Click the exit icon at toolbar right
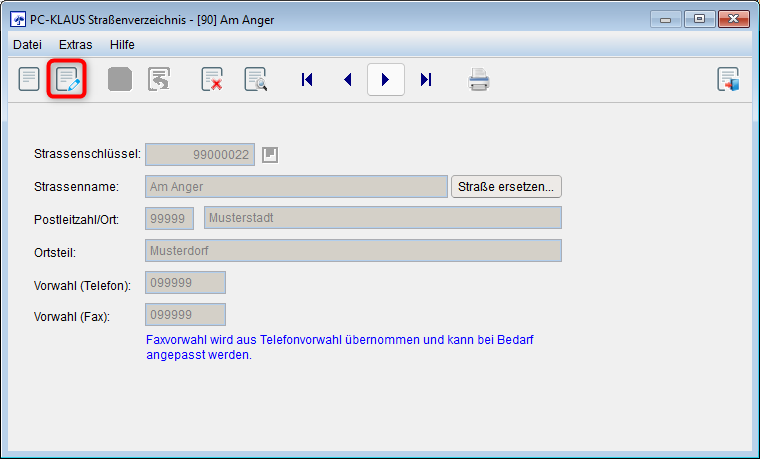 [728, 79]
